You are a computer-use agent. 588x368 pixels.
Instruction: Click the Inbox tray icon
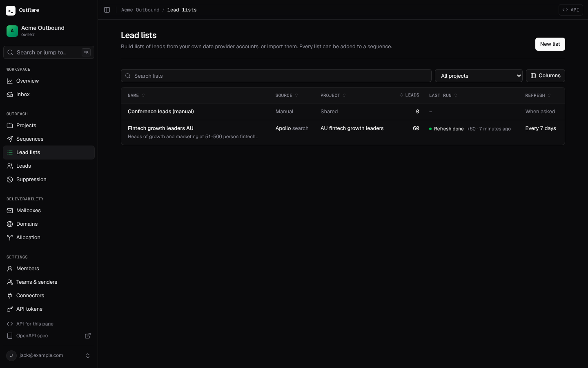point(10,94)
